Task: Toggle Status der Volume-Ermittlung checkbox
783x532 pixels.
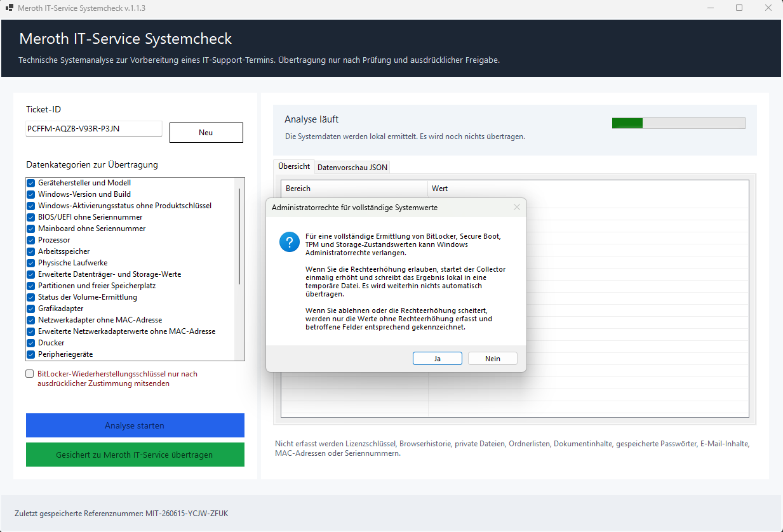Action: pyautogui.click(x=30, y=297)
